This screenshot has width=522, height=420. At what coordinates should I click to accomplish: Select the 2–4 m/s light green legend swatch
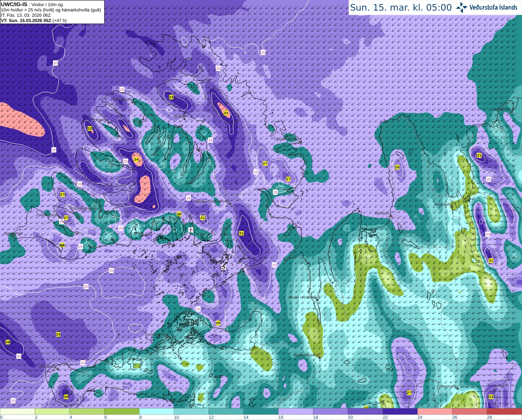52,411
